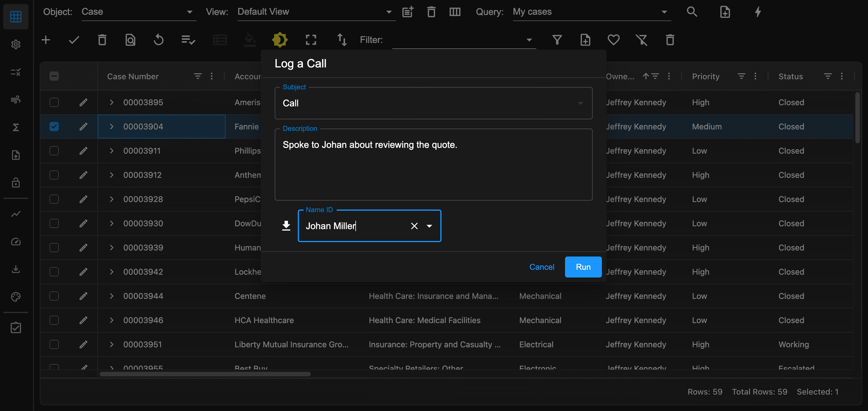
Task: Click the lightning bolt actions icon
Action: click(x=757, y=12)
